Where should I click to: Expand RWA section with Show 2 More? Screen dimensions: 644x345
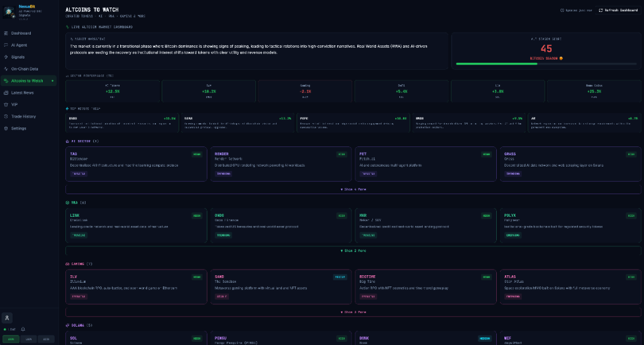click(x=353, y=251)
